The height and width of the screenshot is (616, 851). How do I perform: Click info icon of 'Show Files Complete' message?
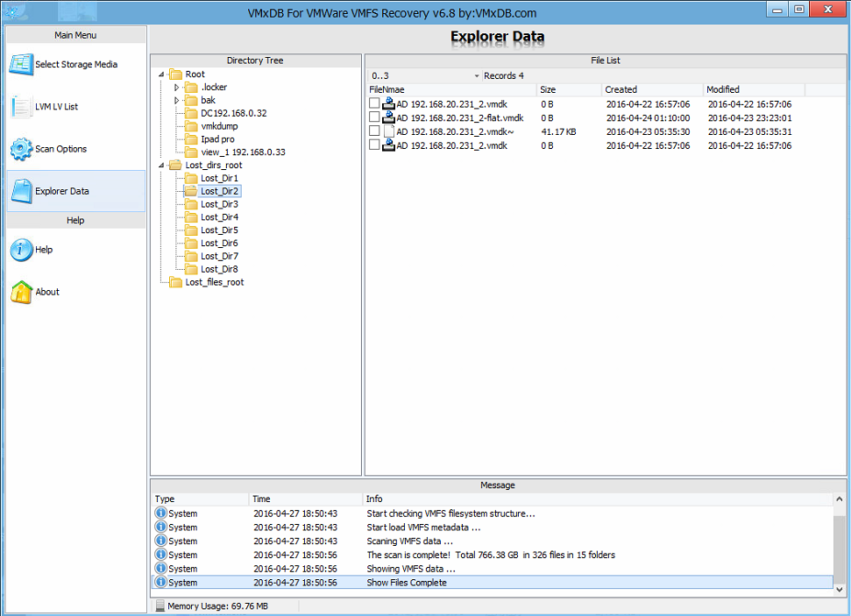click(x=160, y=583)
